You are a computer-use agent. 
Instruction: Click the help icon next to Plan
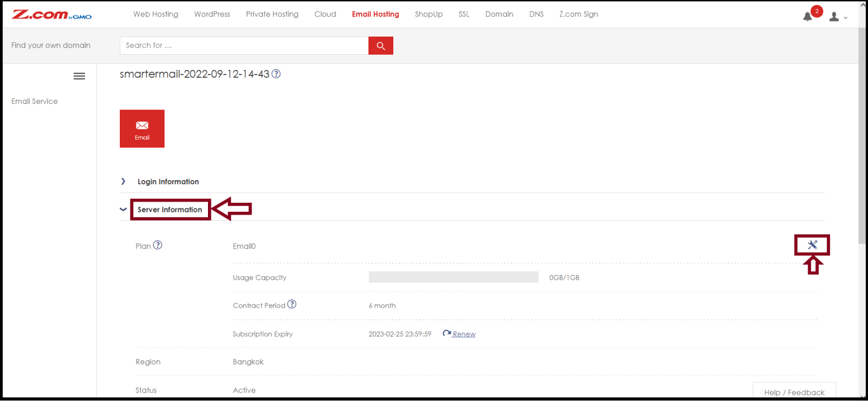click(158, 245)
